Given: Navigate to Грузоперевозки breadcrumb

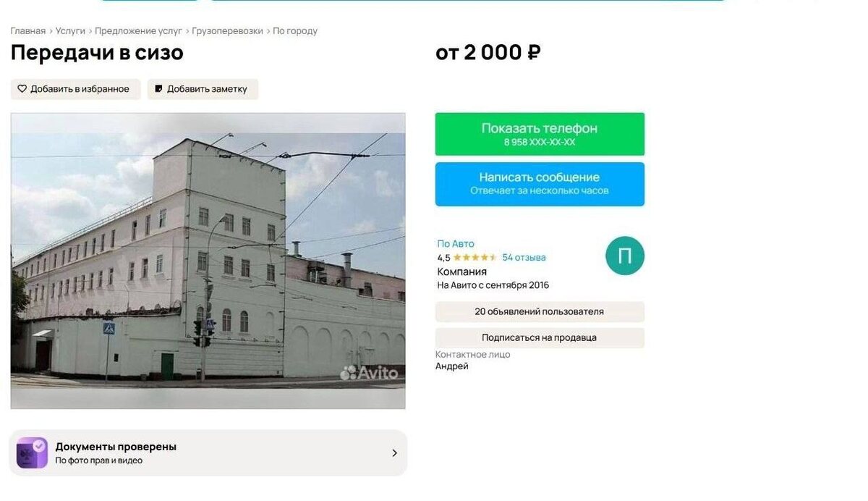Looking at the screenshot, I should [228, 31].
